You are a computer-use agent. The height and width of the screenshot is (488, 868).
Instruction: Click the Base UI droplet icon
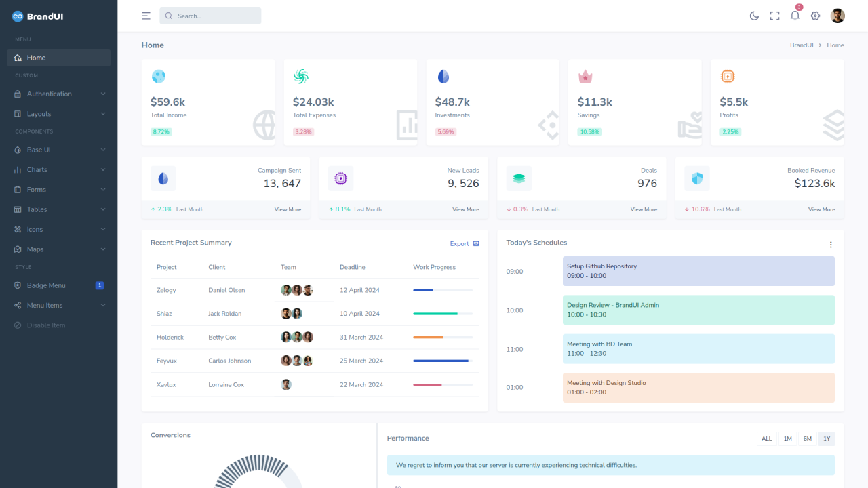coord(18,150)
